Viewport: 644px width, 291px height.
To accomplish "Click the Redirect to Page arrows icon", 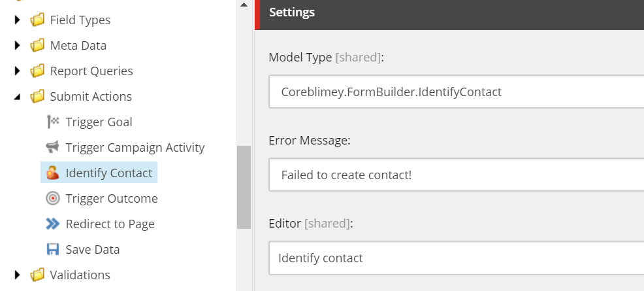I will (52, 224).
